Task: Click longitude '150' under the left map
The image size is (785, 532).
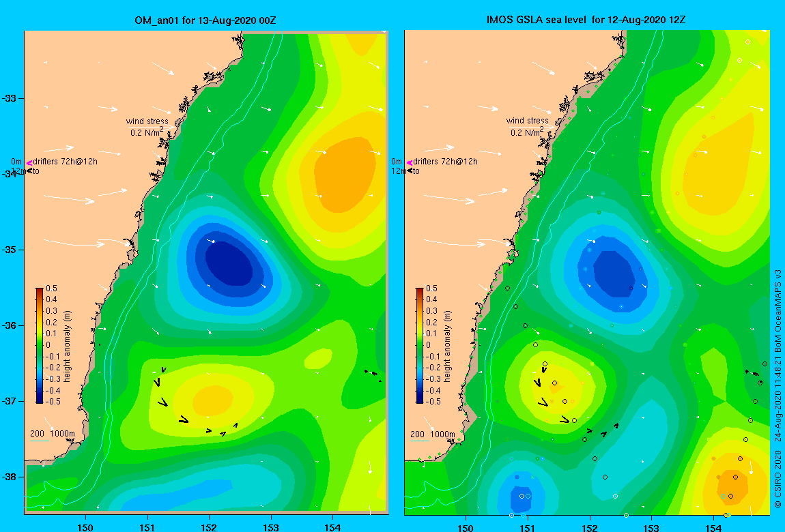Action: (x=85, y=527)
